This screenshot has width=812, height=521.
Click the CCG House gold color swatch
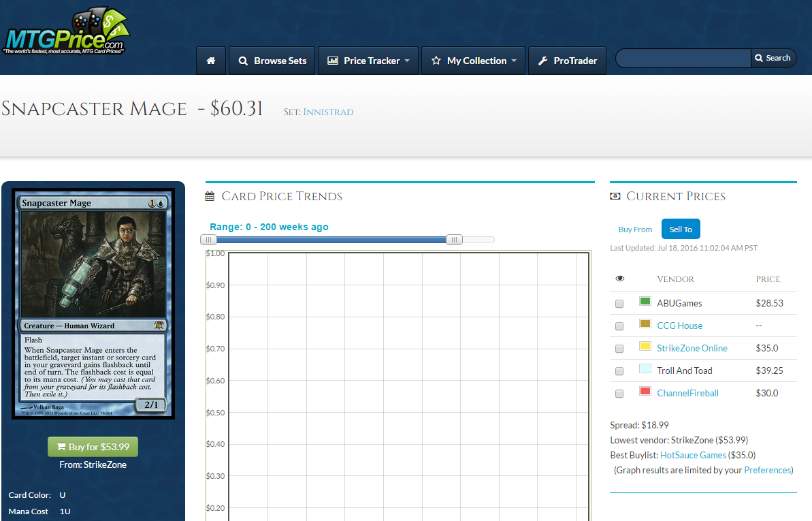pos(645,323)
